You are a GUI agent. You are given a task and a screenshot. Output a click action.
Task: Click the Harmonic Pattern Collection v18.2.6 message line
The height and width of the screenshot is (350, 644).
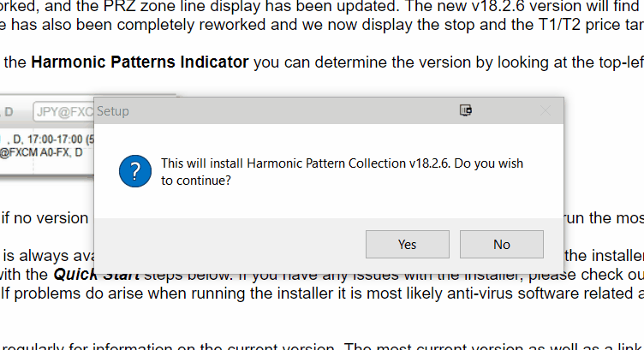(342, 163)
